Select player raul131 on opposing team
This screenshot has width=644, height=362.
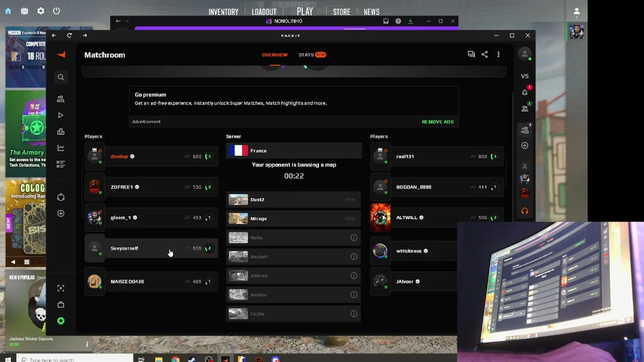[437, 156]
